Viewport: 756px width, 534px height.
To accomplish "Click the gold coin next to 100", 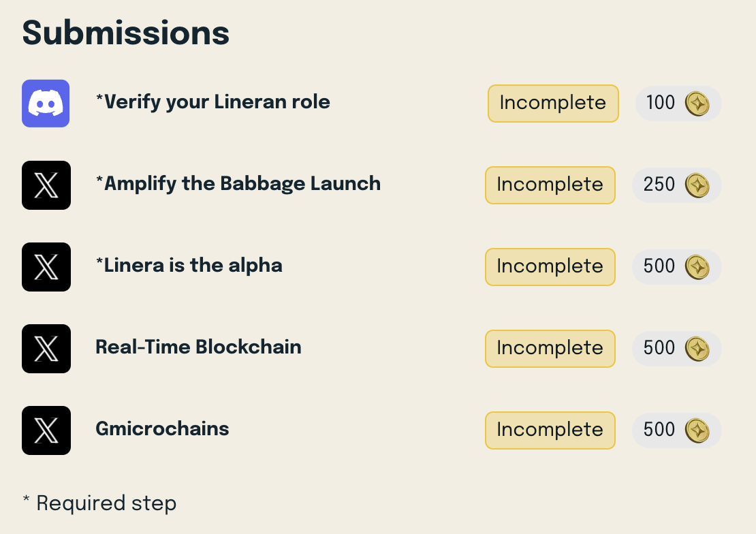I will click(697, 104).
